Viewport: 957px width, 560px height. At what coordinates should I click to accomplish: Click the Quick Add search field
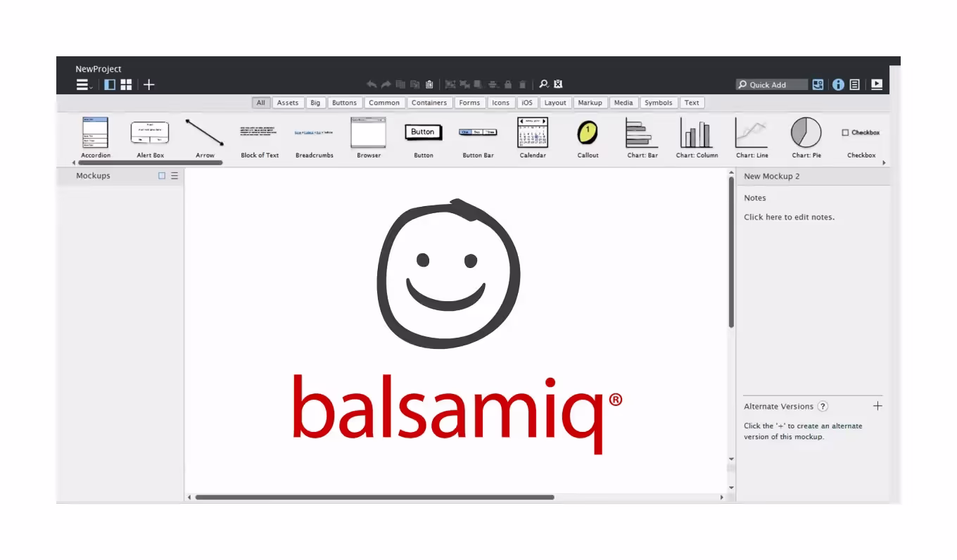click(x=773, y=85)
